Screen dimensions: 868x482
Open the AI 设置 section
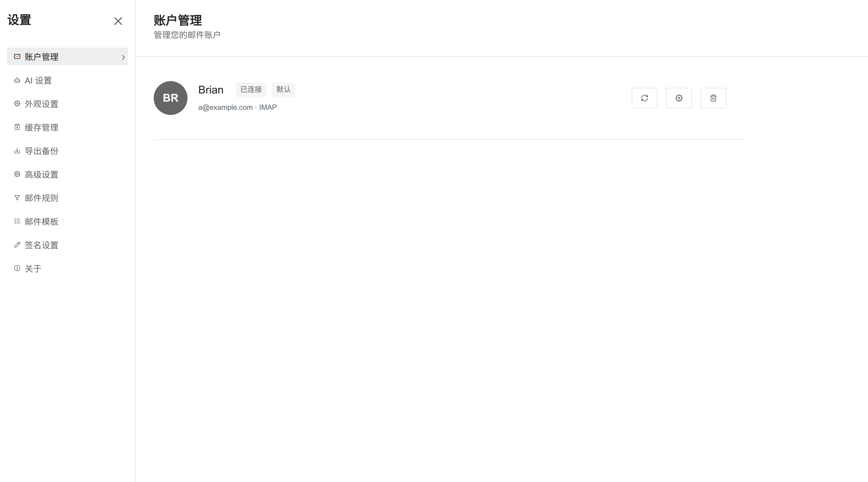(68, 80)
